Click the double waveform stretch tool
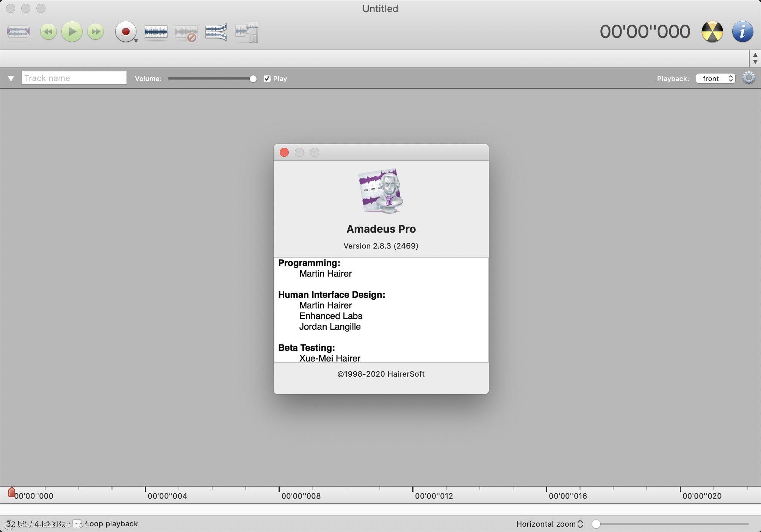 tap(216, 32)
